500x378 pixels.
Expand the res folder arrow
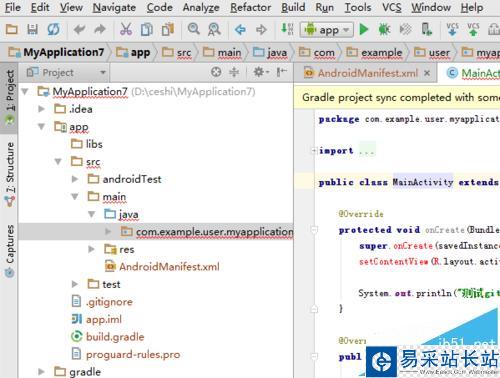click(91, 249)
